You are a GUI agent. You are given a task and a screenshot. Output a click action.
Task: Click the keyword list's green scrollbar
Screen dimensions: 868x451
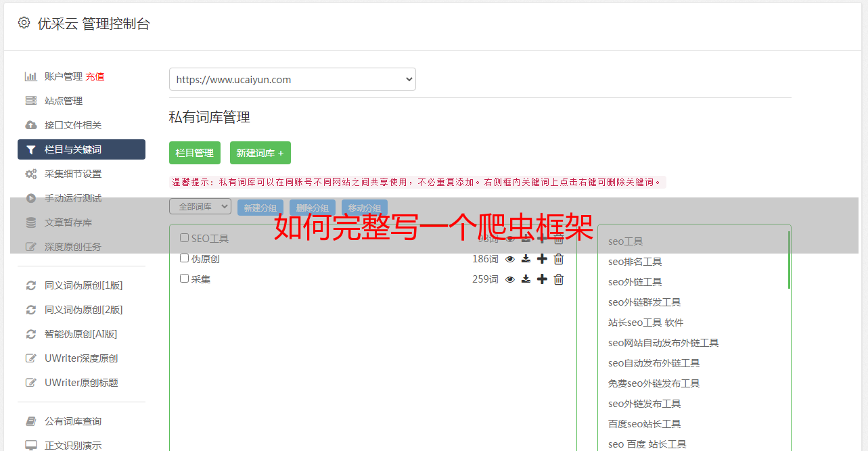[x=789, y=260]
